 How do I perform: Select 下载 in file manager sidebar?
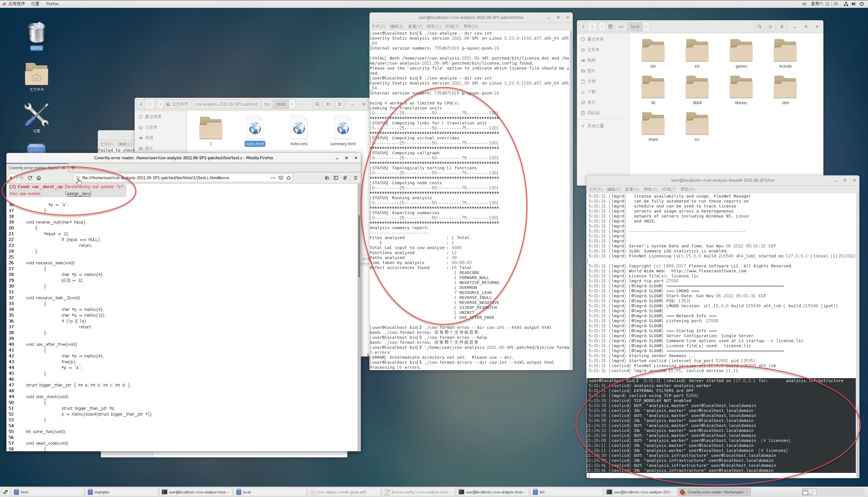tap(591, 92)
